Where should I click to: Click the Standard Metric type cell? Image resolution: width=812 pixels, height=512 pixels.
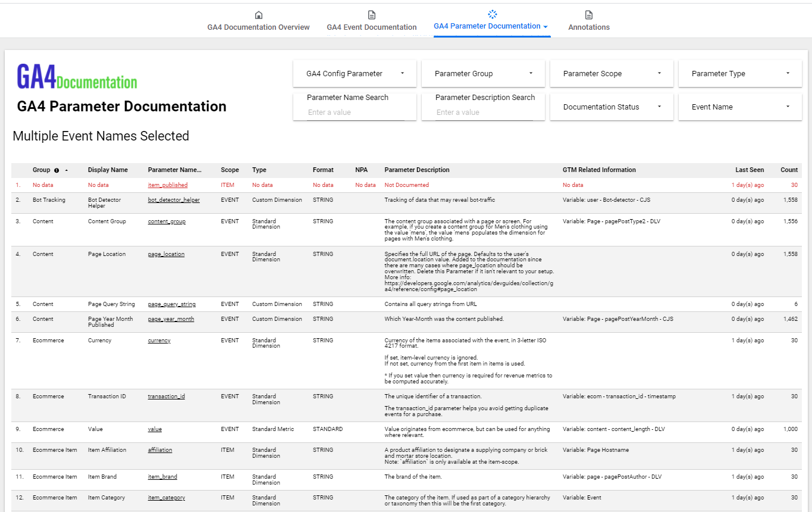(273, 429)
